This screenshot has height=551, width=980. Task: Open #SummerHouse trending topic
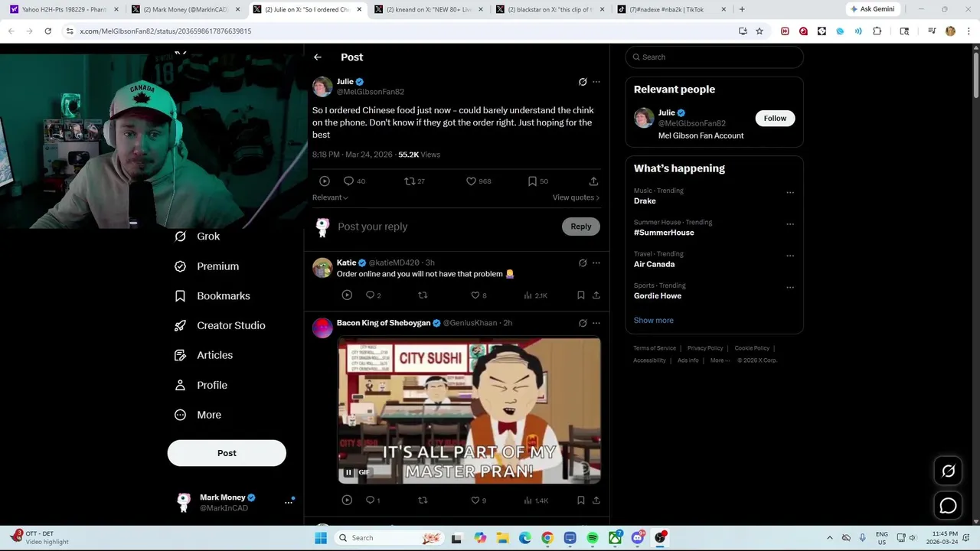point(664,233)
